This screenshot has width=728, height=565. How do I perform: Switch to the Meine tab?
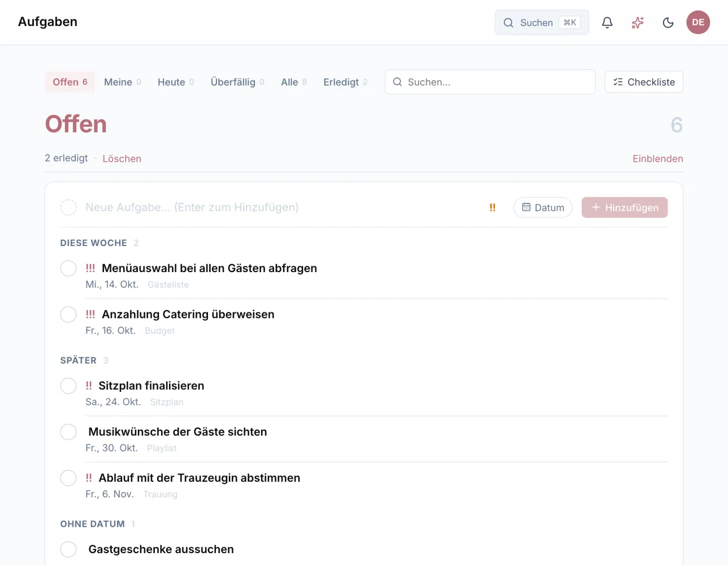(x=123, y=82)
